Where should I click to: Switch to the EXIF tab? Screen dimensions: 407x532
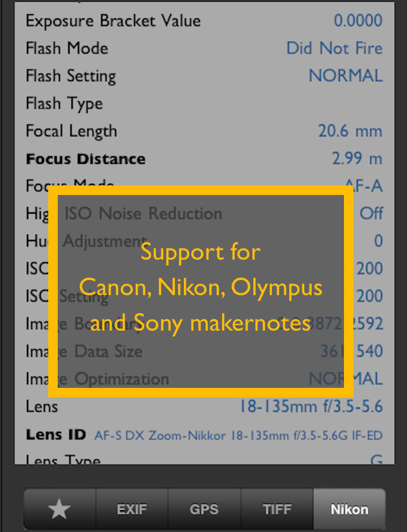click(x=132, y=509)
